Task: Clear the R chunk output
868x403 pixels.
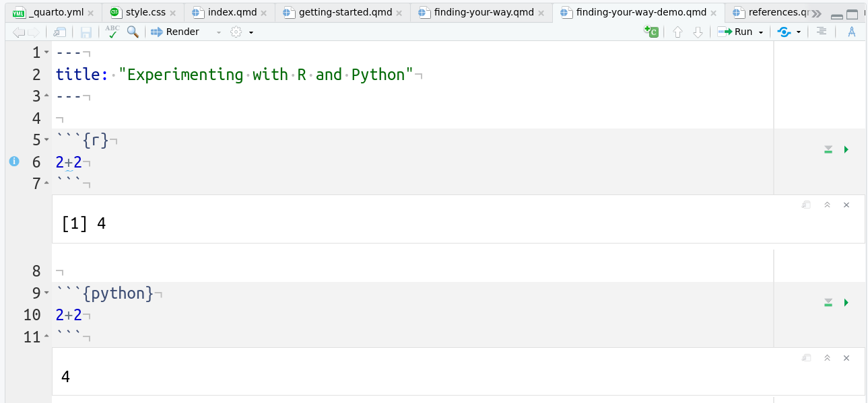Action: 846,205
